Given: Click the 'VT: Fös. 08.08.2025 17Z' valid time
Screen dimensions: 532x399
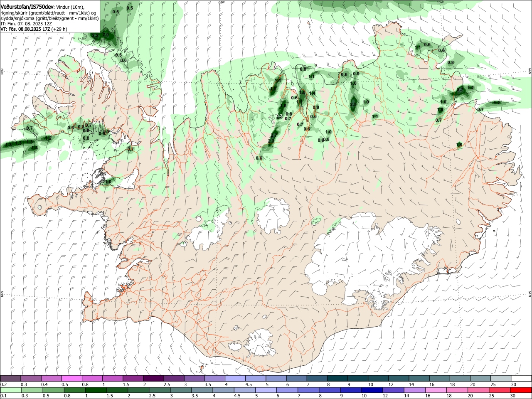Looking at the screenshot, I should pyautogui.click(x=25, y=29).
